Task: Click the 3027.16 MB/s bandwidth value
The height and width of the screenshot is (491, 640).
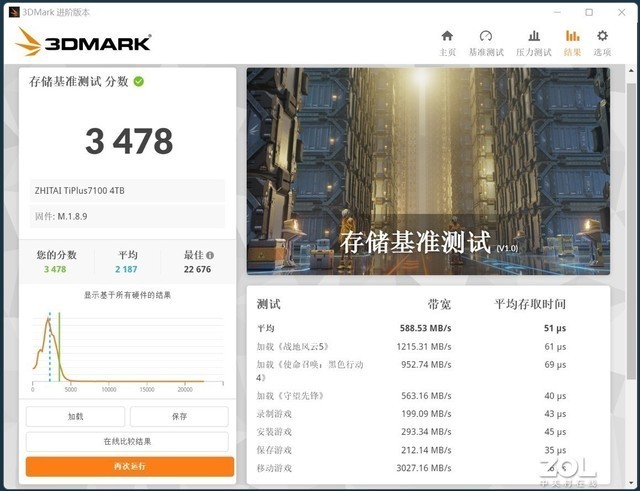Action: pos(424,468)
